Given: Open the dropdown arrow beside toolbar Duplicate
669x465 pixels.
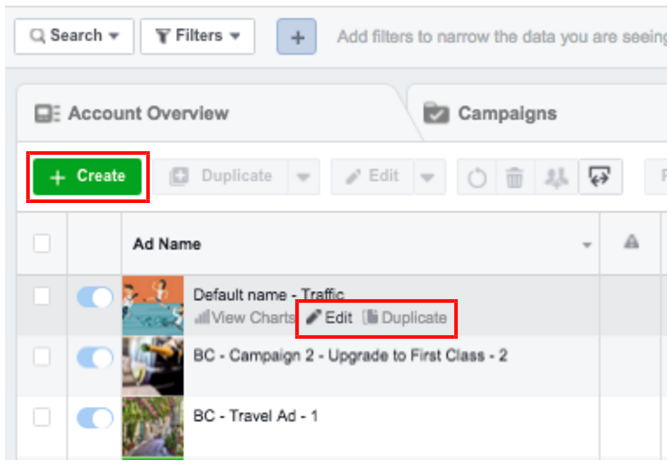Looking at the screenshot, I should pyautogui.click(x=303, y=177).
